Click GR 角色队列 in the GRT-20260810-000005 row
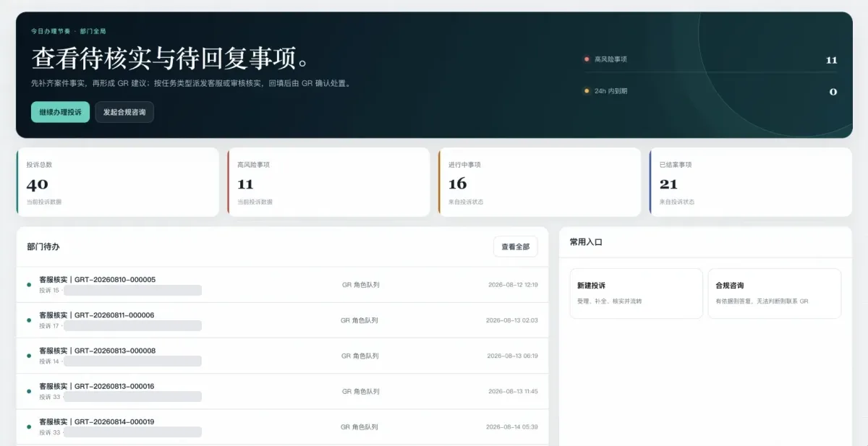This screenshot has width=868, height=446. [360, 285]
